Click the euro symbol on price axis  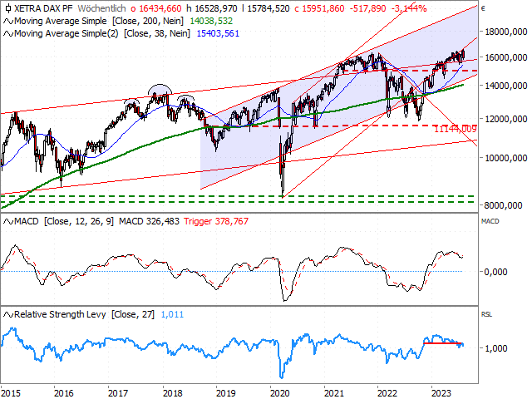click(483, 8)
